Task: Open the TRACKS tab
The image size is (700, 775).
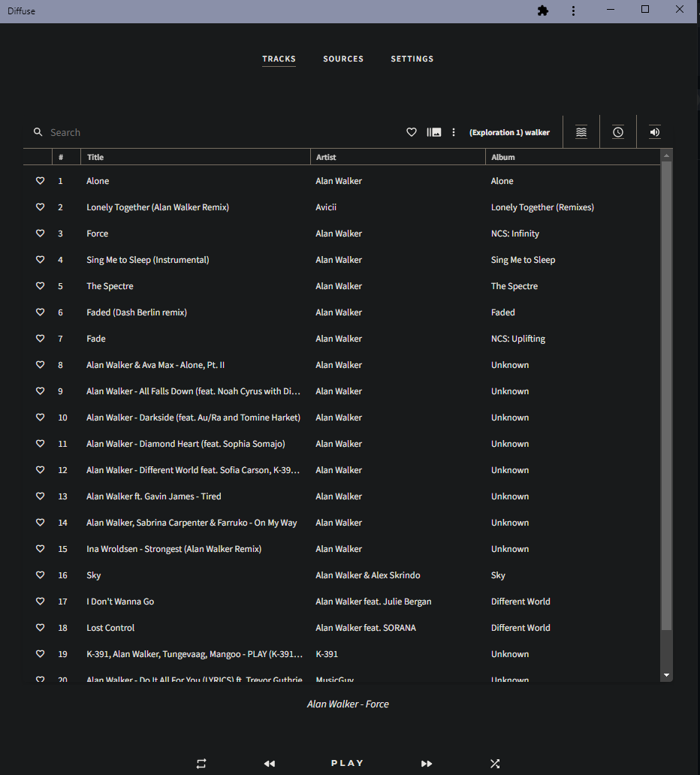Action: click(x=279, y=59)
